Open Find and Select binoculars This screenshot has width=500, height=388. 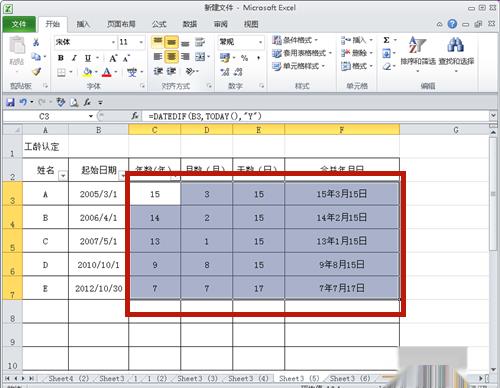coord(456,53)
